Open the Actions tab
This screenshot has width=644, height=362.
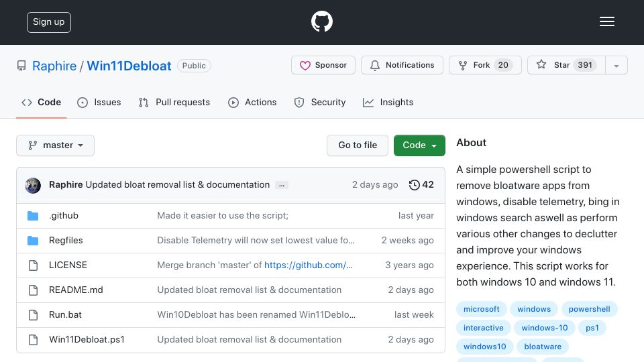coord(252,102)
